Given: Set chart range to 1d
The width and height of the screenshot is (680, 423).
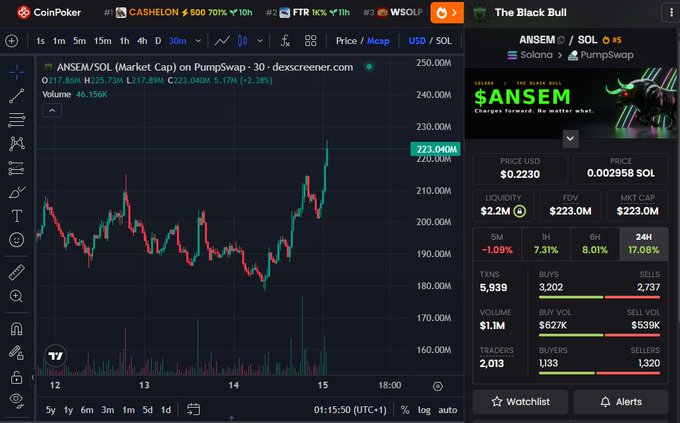Looking at the screenshot, I should (x=166, y=410).
